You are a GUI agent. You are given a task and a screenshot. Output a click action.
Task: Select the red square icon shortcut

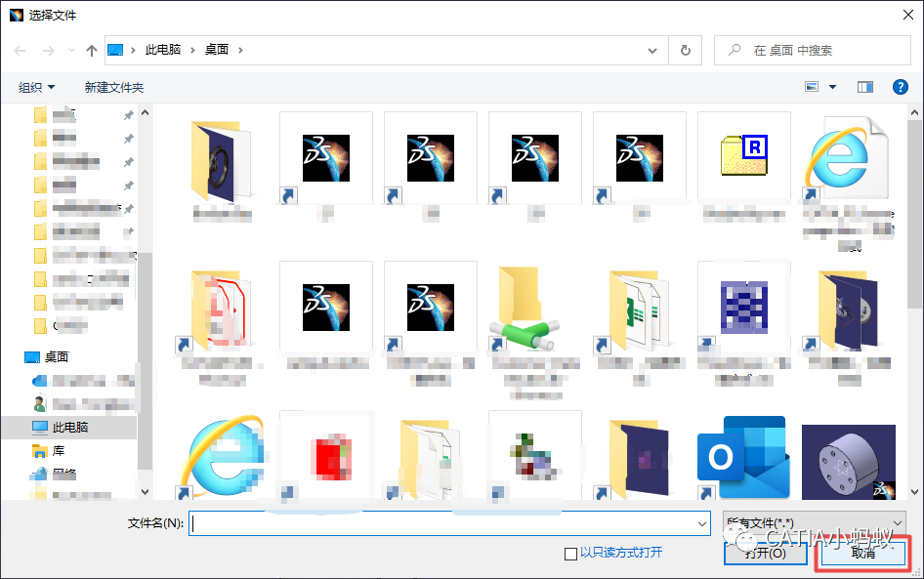(x=326, y=457)
